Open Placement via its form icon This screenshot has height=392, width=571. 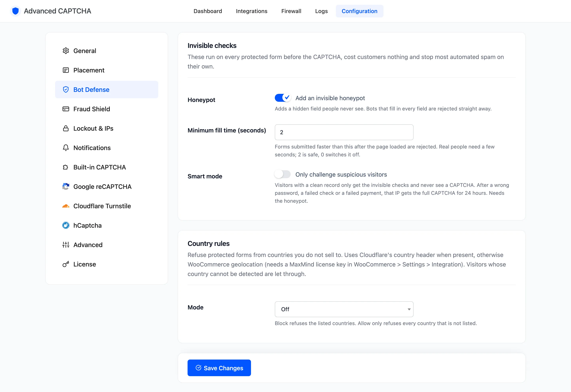[x=66, y=70]
